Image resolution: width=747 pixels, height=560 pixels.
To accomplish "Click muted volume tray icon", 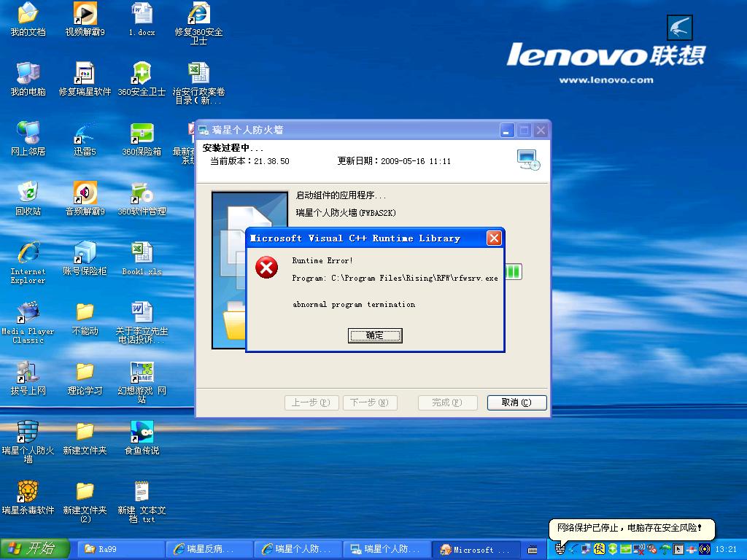I will click(x=651, y=549).
